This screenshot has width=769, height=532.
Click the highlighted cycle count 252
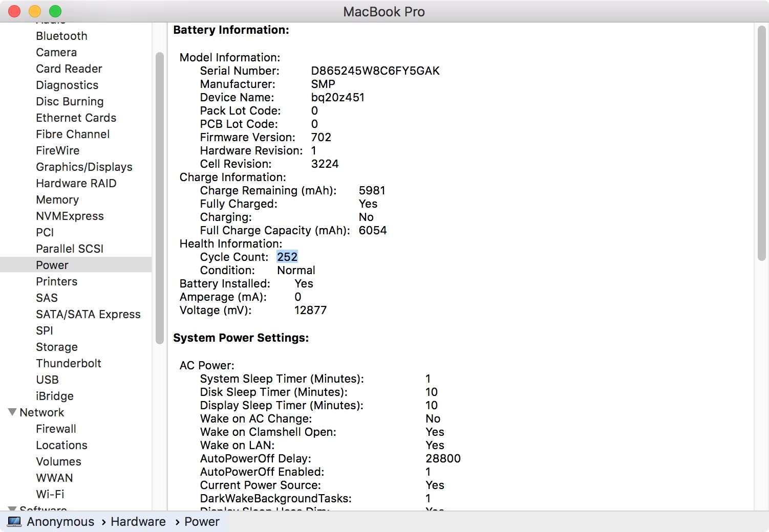coord(287,257)
